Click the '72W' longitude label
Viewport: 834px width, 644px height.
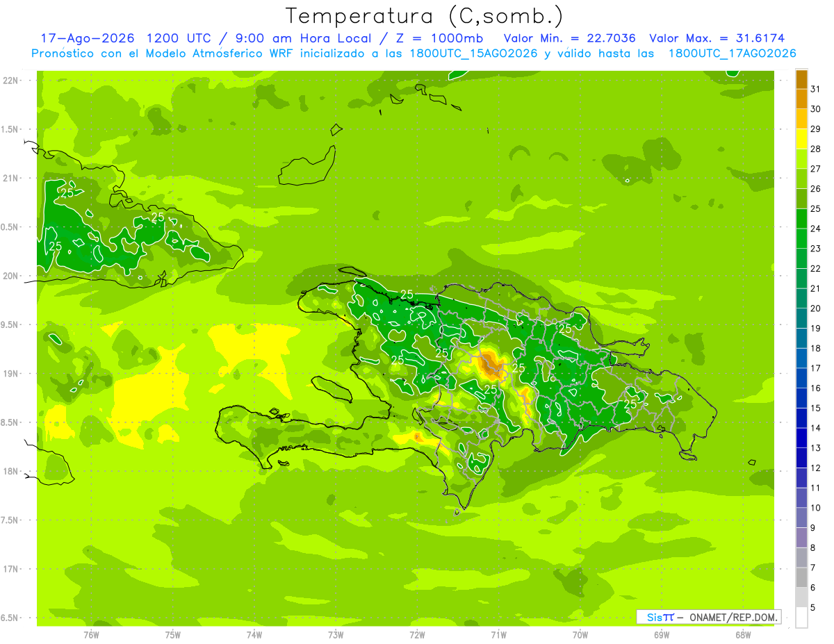click(x=417, y=635)
